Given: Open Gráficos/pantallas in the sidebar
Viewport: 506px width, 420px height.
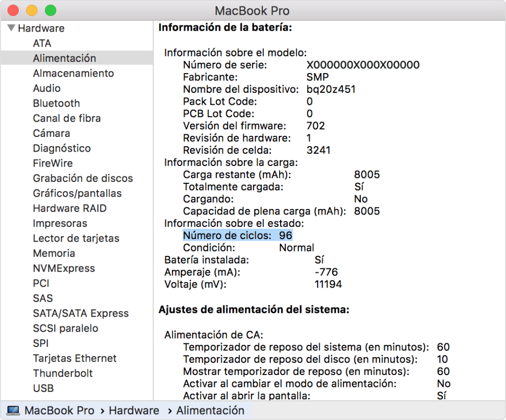Looking at the screenshot, I should pyautogui.click(x=77, y=193).
